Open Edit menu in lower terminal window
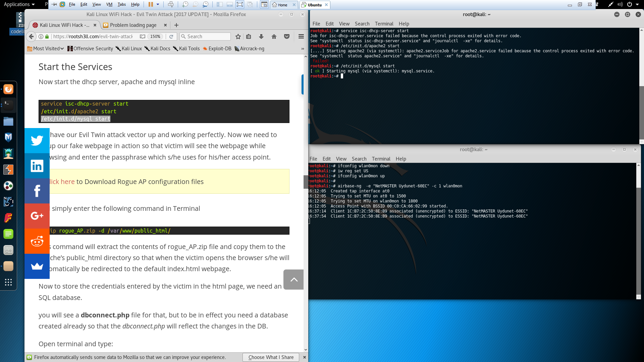The height and width of the screenshot is (362, 644). 326,159
